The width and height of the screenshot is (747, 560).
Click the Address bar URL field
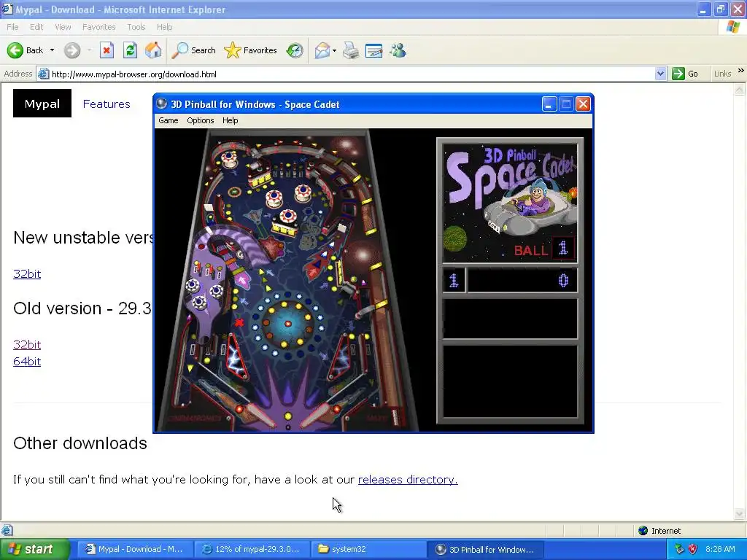coord(352,74)
